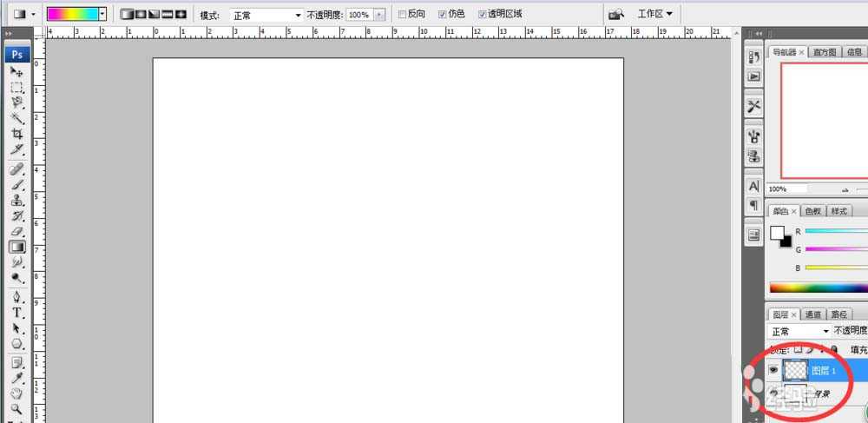This screenshot has height=423, width=868.
Task: Choose the radial gradient style icon
Action: point(140,15)
